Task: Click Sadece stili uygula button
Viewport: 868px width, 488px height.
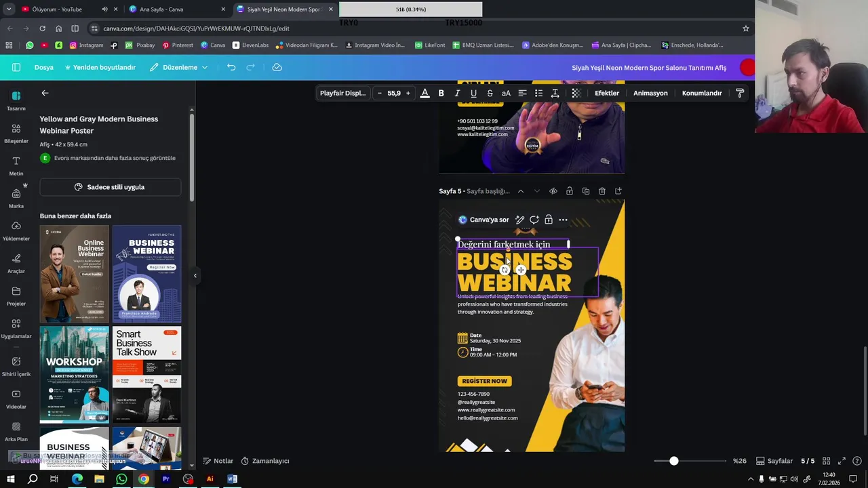Action: point(110,187)
